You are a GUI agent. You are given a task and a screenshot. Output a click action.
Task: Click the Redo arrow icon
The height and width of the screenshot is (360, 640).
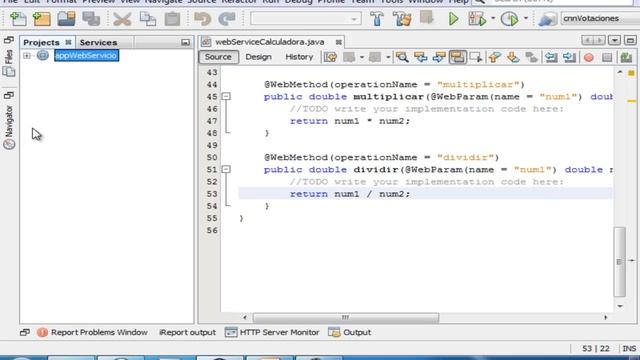point(227,19)
